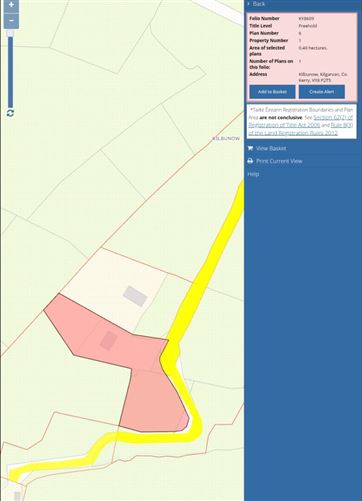Click the Property Number label
This screenshot has height=501, width=362.
coord(269,41)
